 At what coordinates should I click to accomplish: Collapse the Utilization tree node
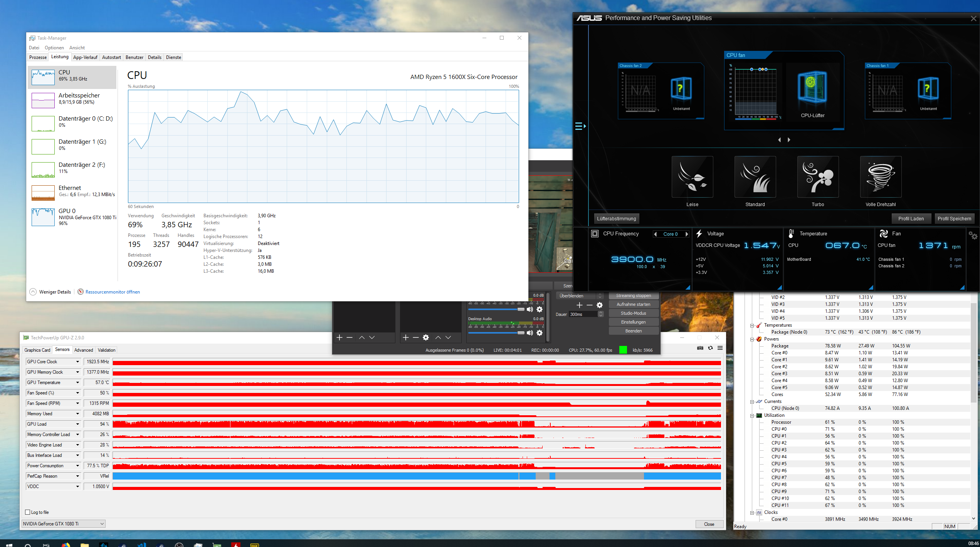click(x=752, y=416)
